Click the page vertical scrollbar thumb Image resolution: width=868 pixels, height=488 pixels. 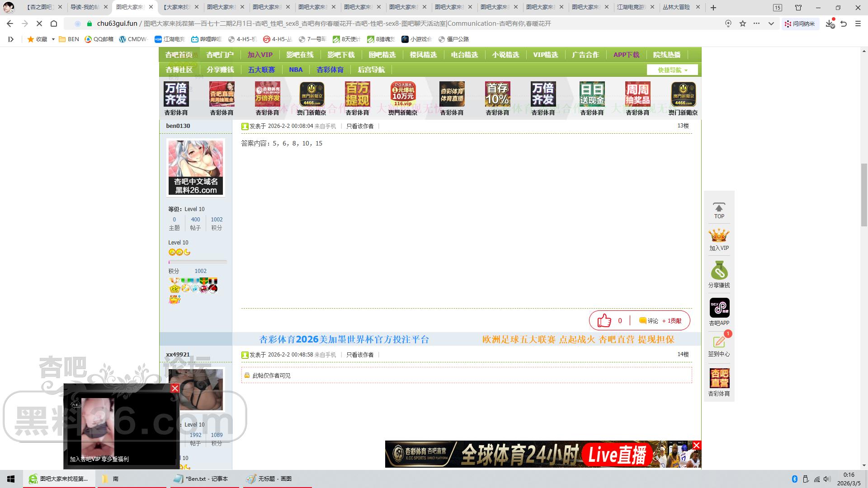pos(864,194)
